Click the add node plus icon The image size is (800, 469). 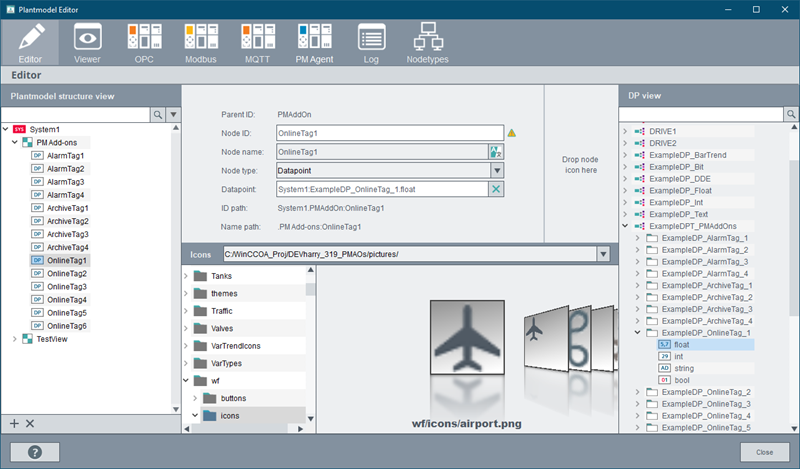click(14, 424)
